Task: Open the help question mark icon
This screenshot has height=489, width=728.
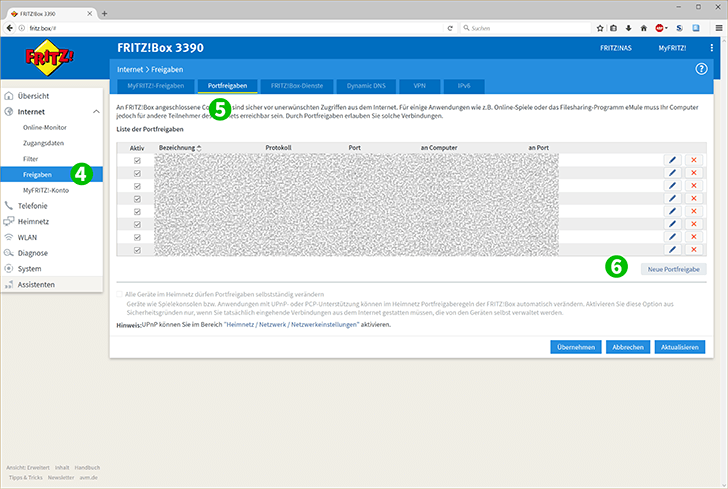Action: pos(701,69)
